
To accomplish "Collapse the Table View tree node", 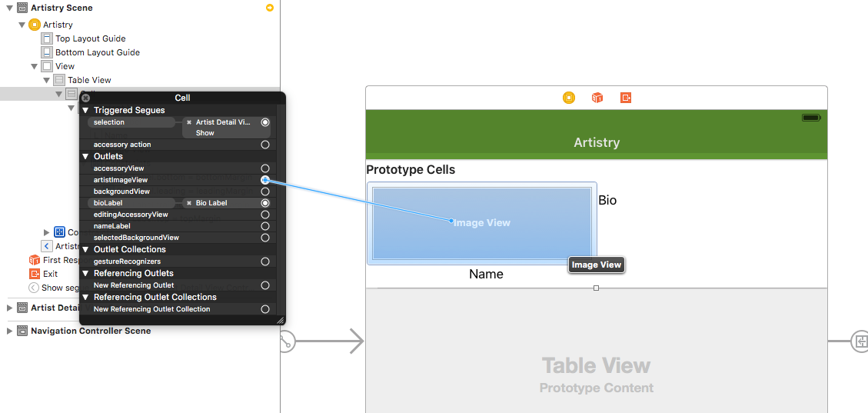I will pyautogui.click(x=47, y=80).
